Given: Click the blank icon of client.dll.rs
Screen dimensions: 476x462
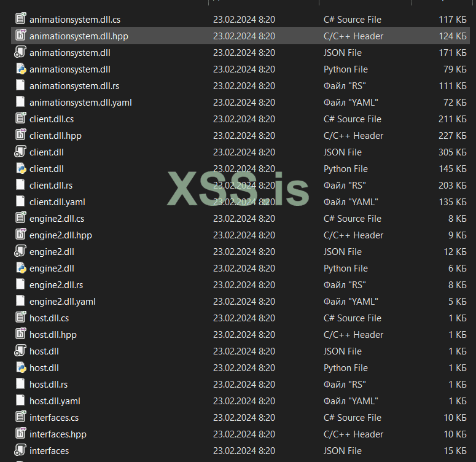Looking at the screenshot, I should [x=20, y=185].
